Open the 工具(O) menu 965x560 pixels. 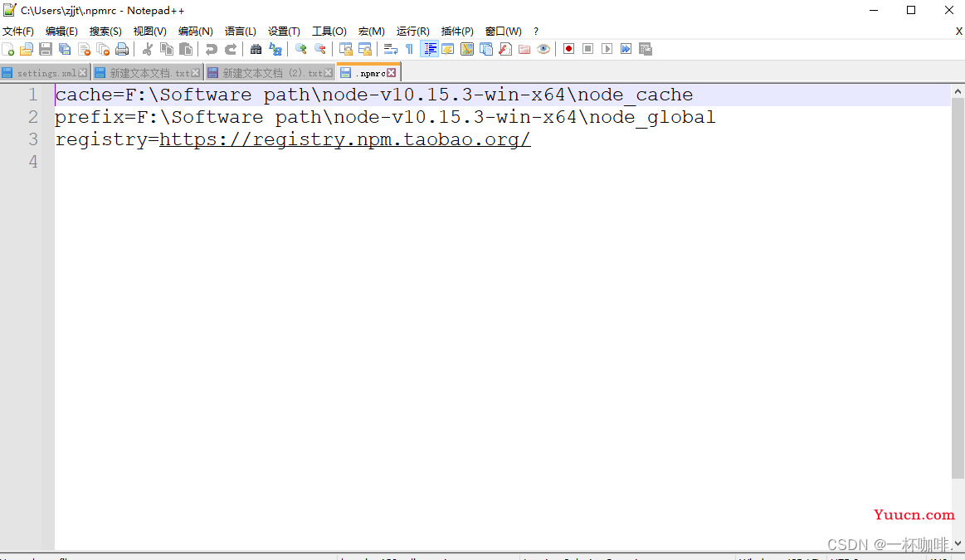pyautogui.click(x=329, y=32)
